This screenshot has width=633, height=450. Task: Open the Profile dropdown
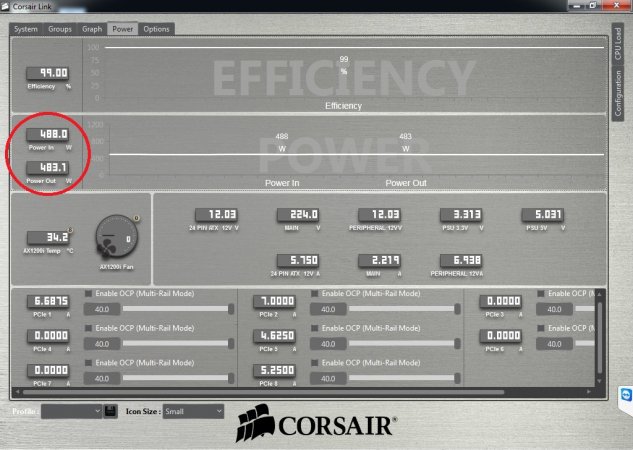pyautogui.click(x=71, y=411)
